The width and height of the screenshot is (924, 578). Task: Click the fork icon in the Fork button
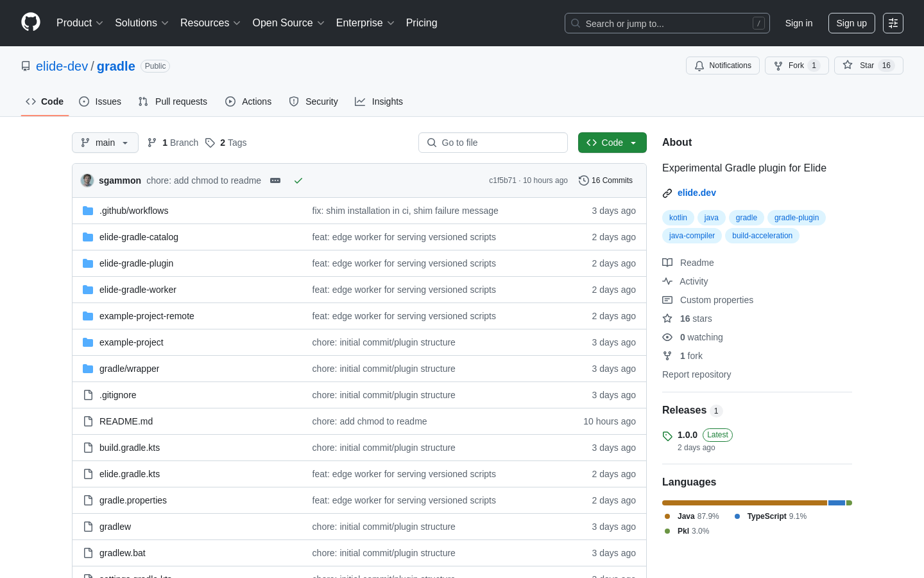778,66
